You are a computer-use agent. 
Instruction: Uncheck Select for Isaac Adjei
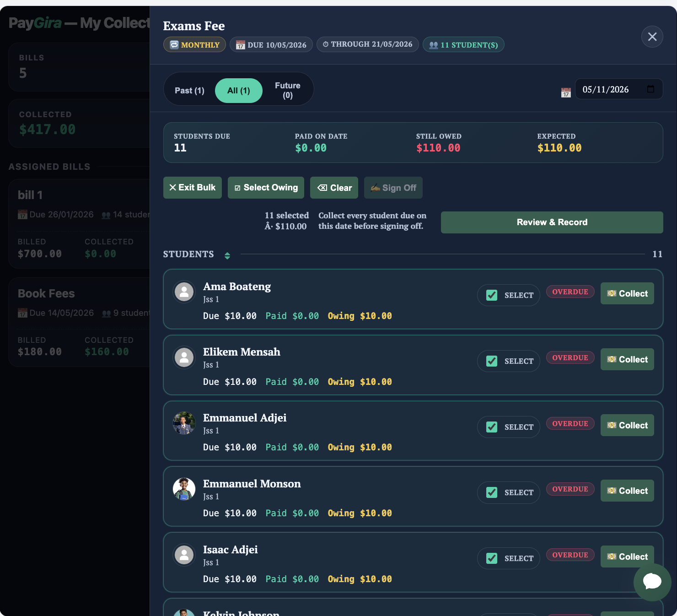pyautogui.click(x=492, y=558)
